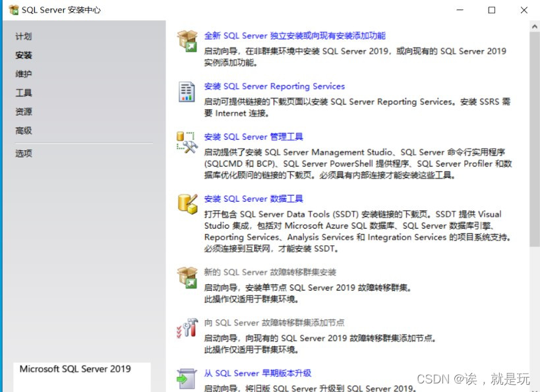Switch to 计划 page in sidebar
This screenshot has width=540, height=392.
point(24,36)
